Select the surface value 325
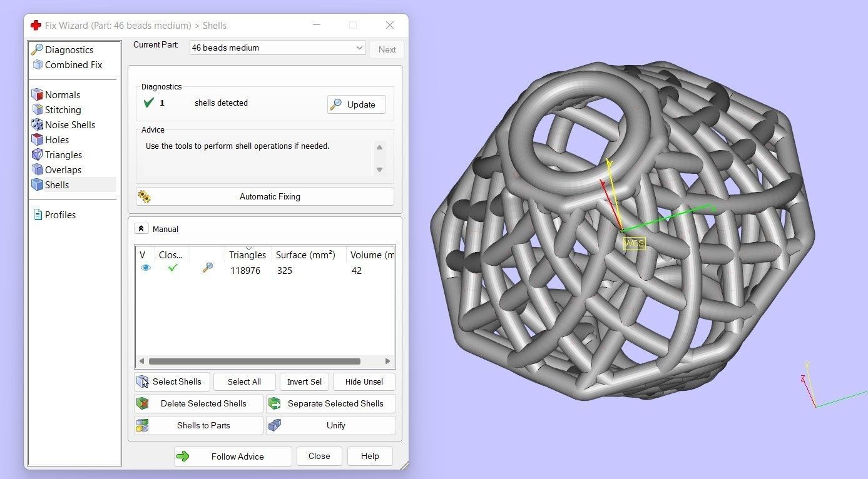868x479 pixels. coord(285,271)
